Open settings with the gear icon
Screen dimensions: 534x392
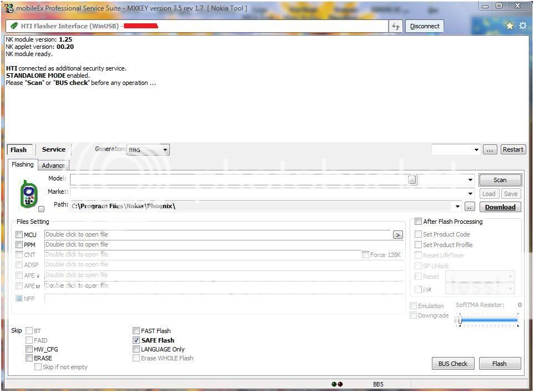pyautogui.click(x=523, y=26)
